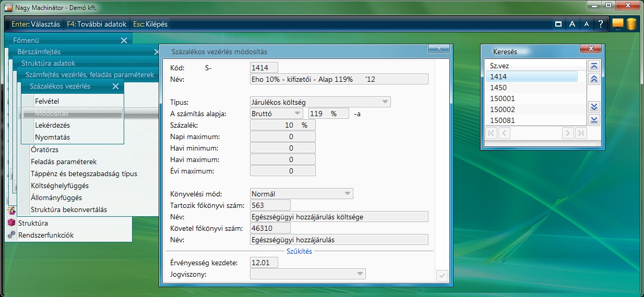Image resolution: width=644 pixels, height=297 pixels.
Task: Click the smaller font size 'A' icon
Action: (587, 24)
